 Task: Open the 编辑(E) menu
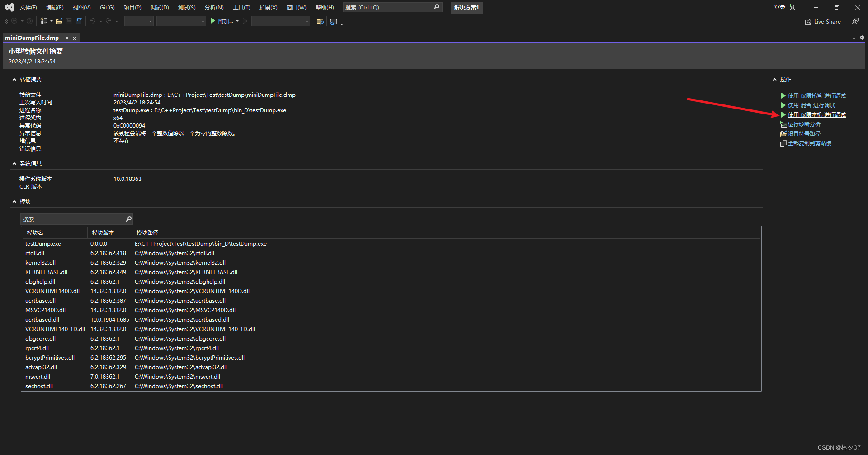pos(55,8)
